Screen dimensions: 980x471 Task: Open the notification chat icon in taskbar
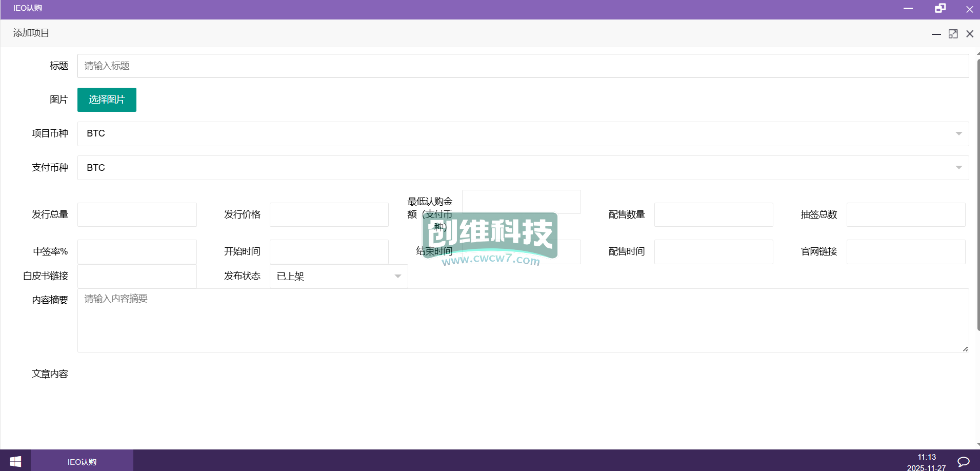point(964,461)
